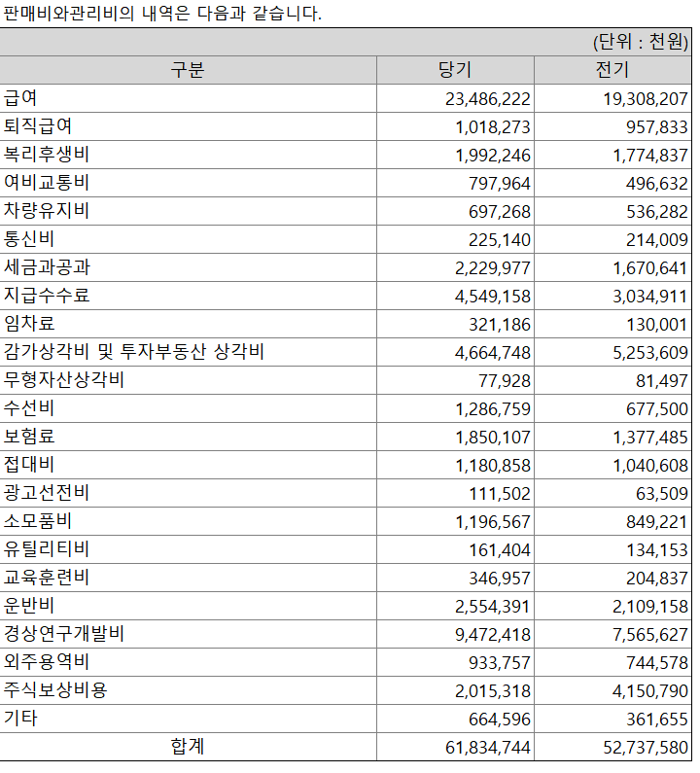The height and width of the screenshot is (773, 700).
Task: Click the 보험료 row label
Action: click(x=29, y=436)
